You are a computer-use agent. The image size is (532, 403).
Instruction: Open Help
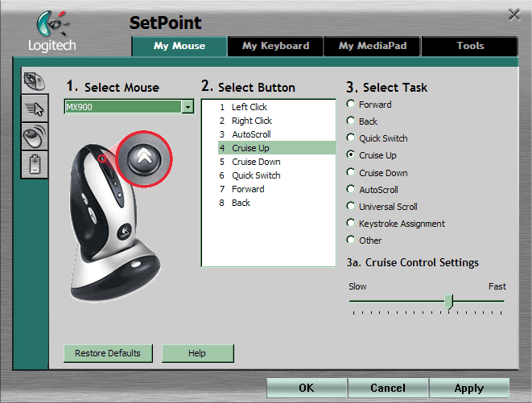pyautogui.click(x=197, y=353)
